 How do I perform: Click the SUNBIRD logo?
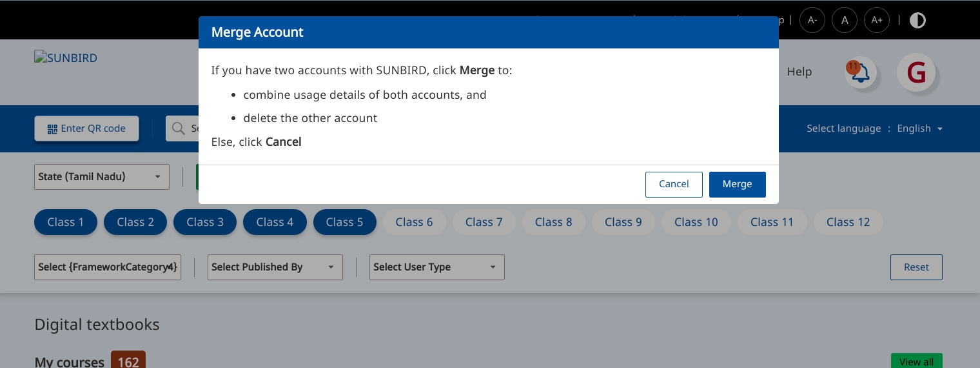(66, 58)
